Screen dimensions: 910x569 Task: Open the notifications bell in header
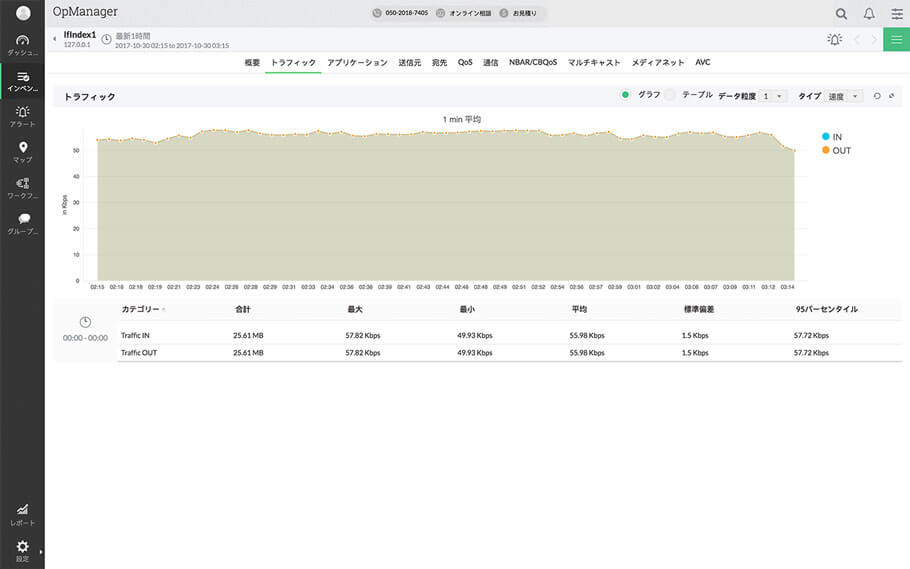pos(869,14)
